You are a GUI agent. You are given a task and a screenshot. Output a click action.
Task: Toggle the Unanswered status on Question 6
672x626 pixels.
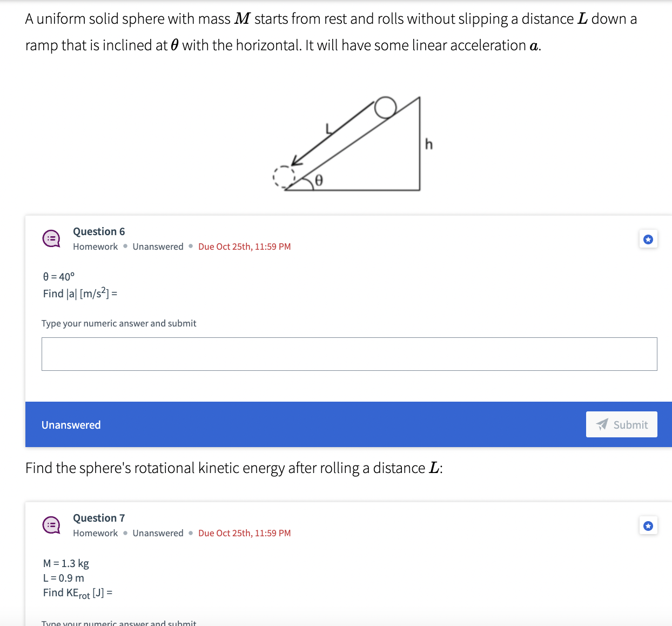[x=158, y=247]
